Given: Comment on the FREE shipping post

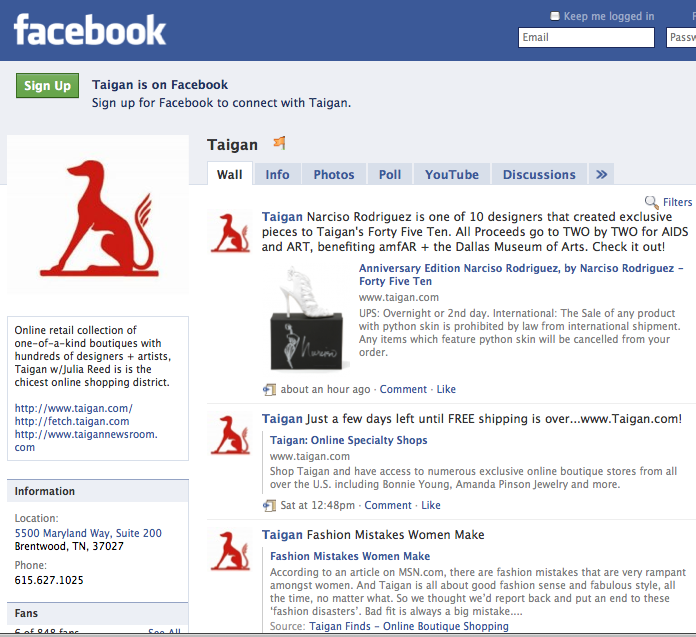Looking at the screenshot, I should [388, 505].
